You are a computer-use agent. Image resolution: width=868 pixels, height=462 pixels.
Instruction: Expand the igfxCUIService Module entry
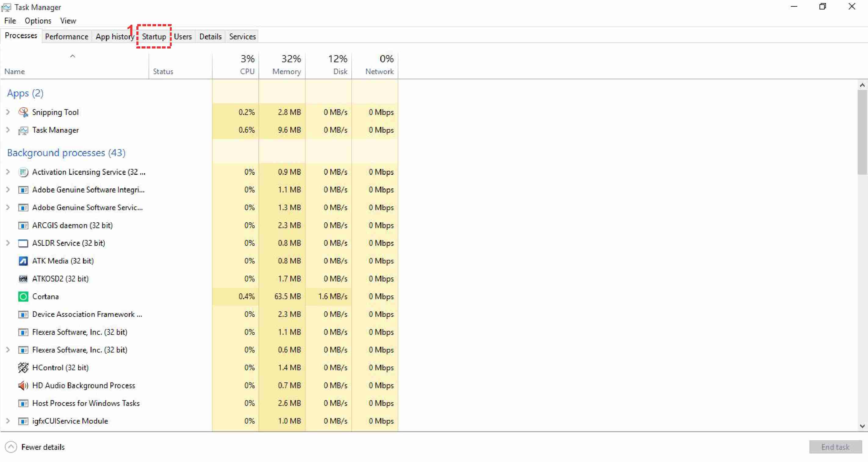[x=8, y=421]
